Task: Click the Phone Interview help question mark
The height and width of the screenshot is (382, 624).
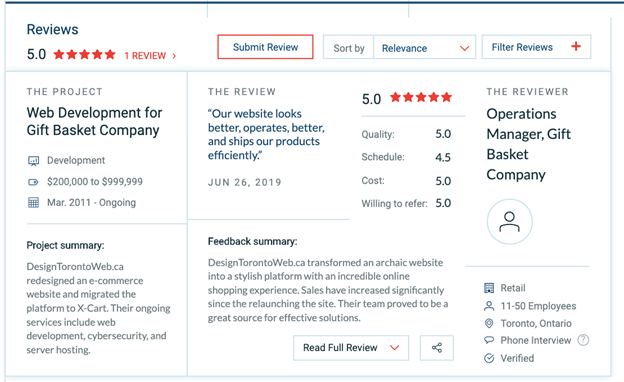Action: [x=583, y=340]
